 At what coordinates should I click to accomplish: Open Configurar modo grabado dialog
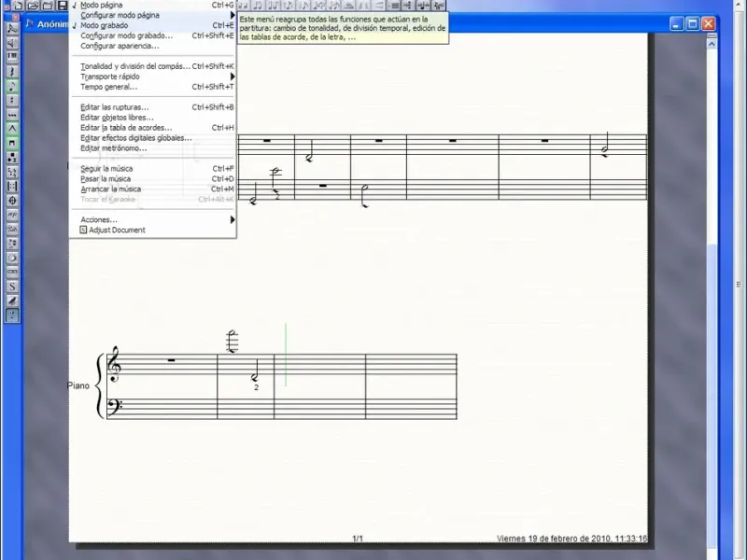pos(152,35)
